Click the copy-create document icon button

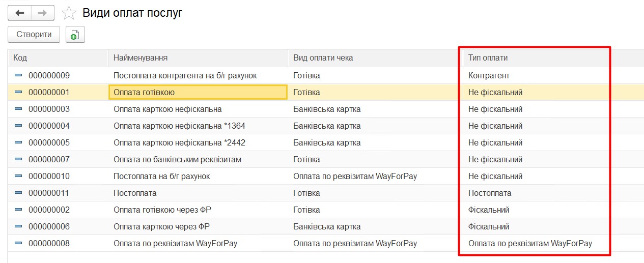pyautogui.click(x=75, y=35)
